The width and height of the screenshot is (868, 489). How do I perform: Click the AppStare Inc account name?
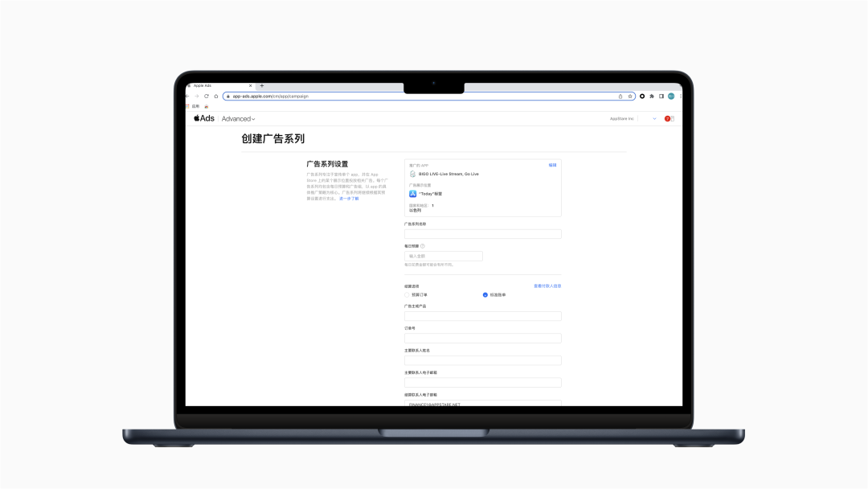[x=621, y=118]
